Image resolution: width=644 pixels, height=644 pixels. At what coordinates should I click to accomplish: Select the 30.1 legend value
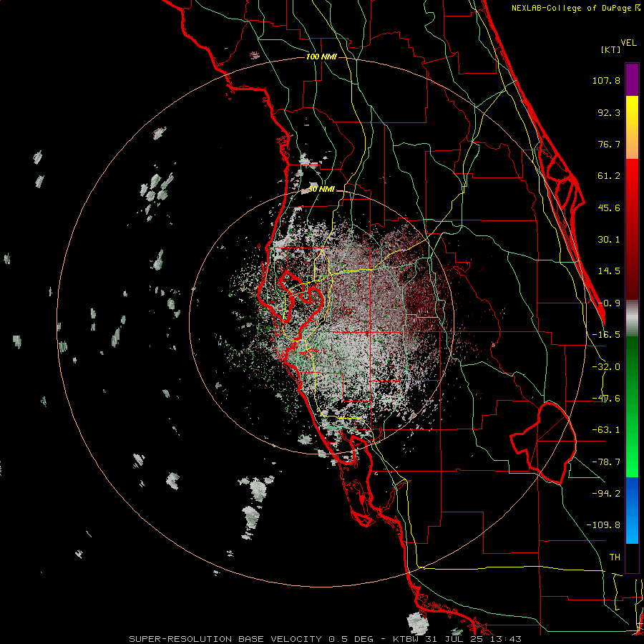pos(609,240)
